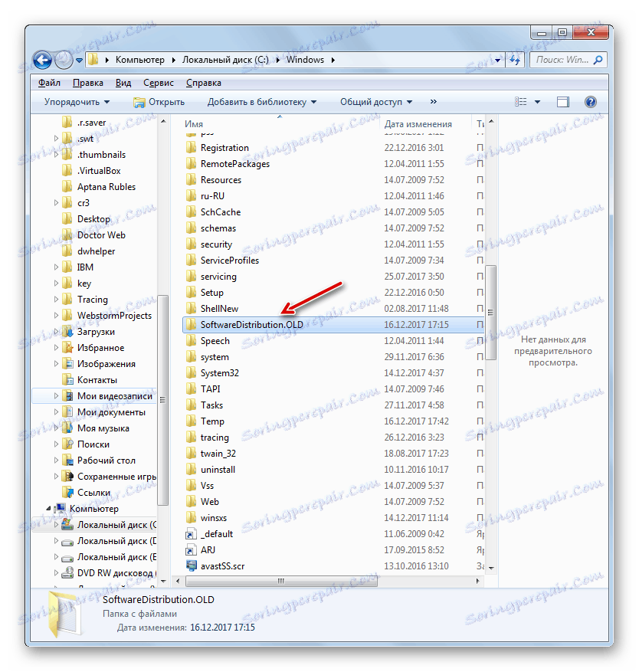
Task: Select the servicing folder icon
Action: pos(191,277)
